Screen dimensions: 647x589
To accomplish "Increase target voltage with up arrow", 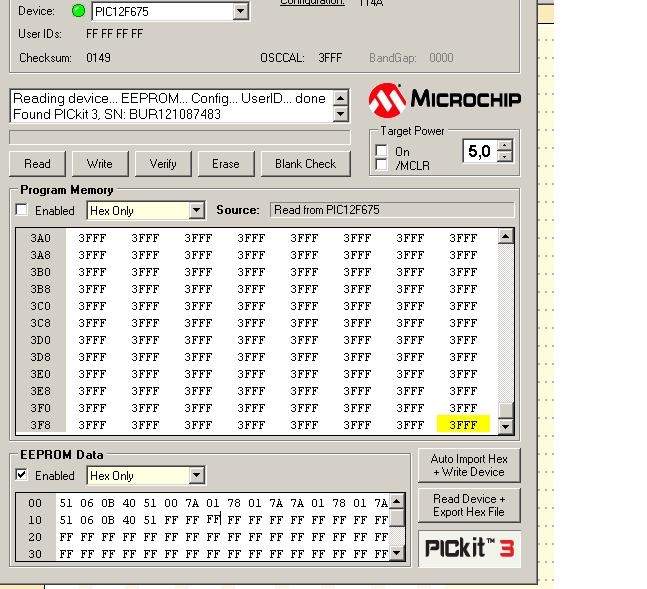I will (505, 145).
